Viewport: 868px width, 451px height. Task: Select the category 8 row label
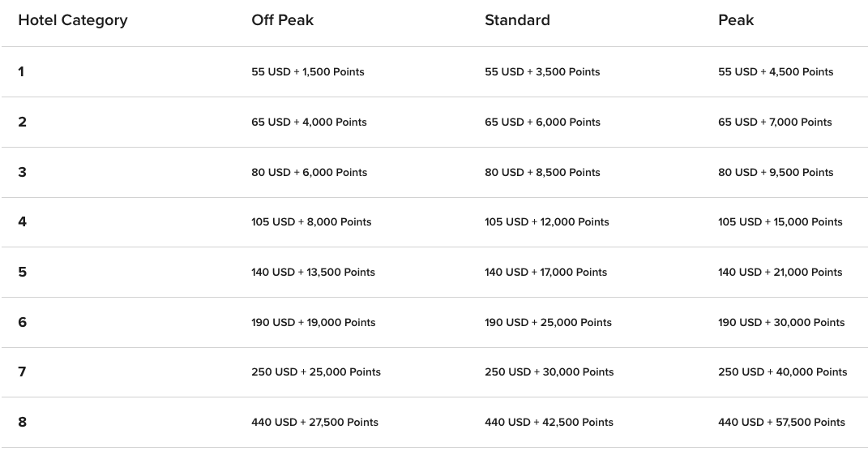coord(22,422)
